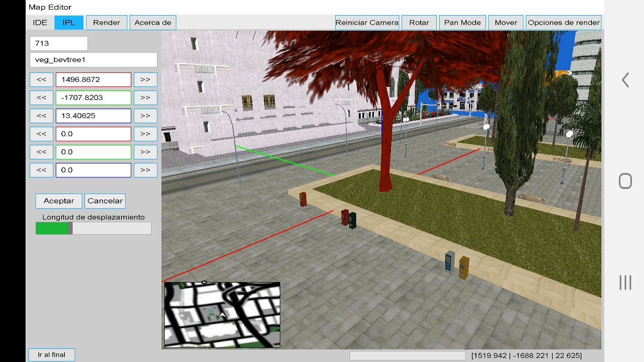
Task: Select the IPL tab
Action: click(69, 23)
